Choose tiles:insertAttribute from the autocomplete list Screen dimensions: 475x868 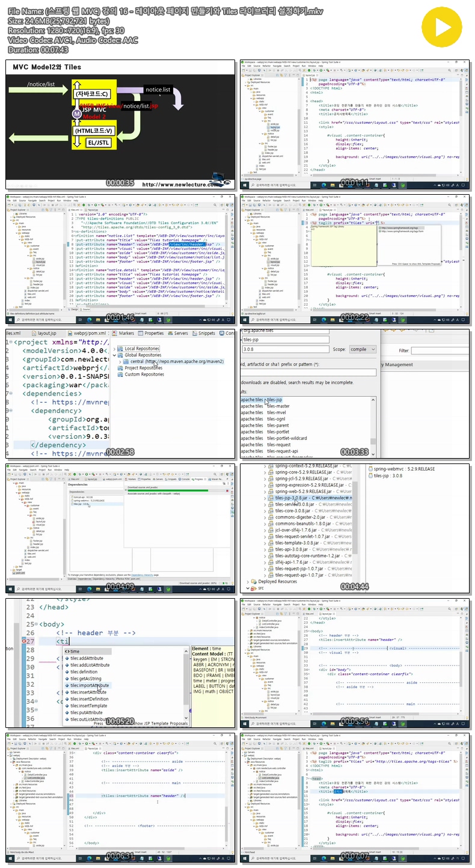click(x=88, y=692)
